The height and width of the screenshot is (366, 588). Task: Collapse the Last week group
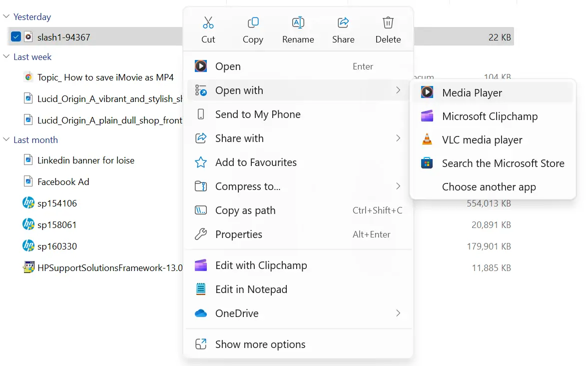(6, 57)
